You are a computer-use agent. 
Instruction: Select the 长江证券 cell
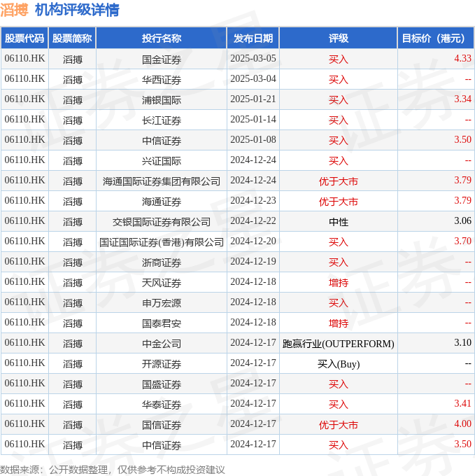point(162,120)
